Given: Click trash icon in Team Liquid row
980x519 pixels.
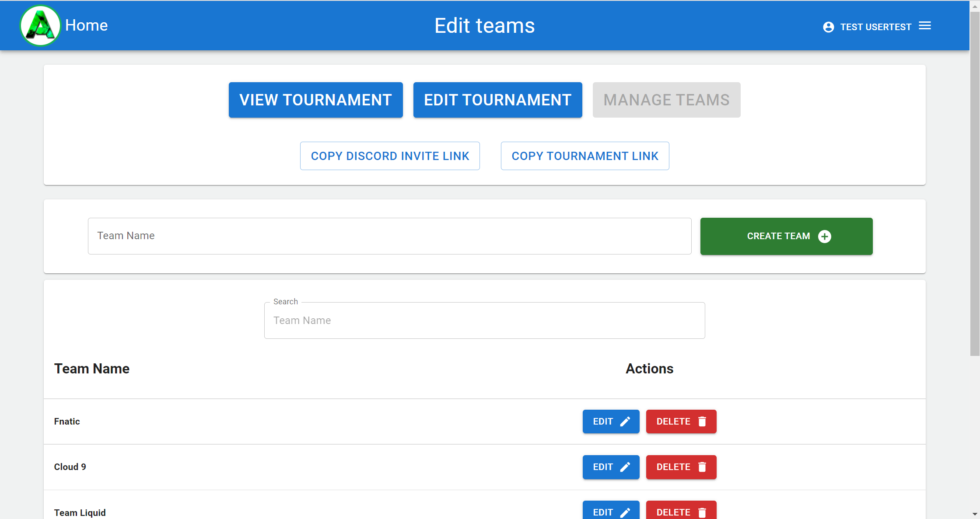Looking at the screenshot, I should [702, 512].
